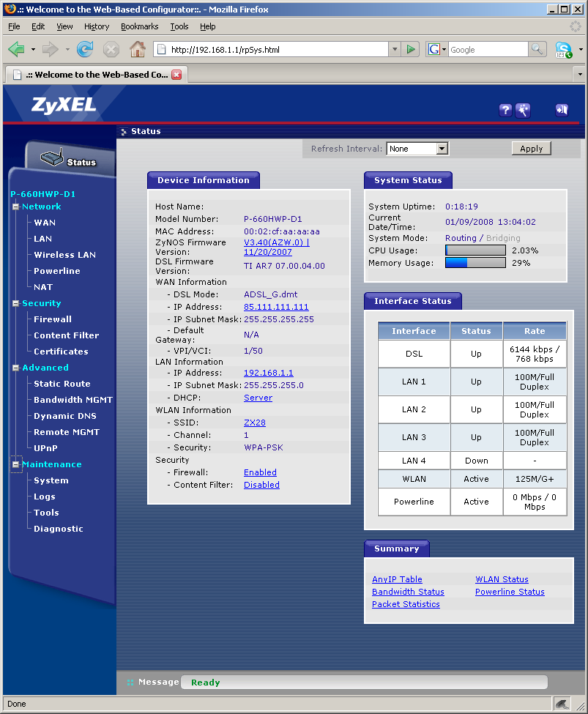Screen dimensions: 588x714
Task: Open the WLAN Status link
Action: [x=502, y=580]
